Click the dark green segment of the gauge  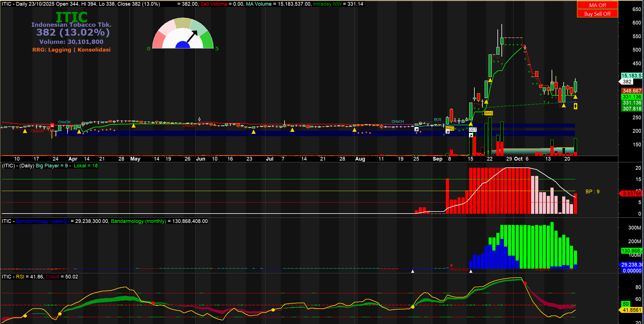coord(207,40)
